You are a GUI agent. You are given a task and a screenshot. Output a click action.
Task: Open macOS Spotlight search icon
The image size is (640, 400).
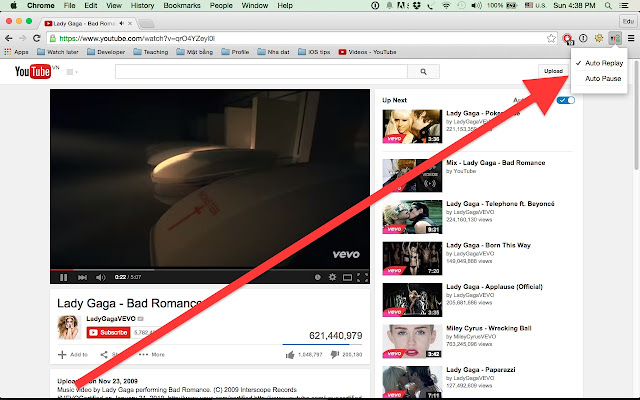(x=608, y=6)
